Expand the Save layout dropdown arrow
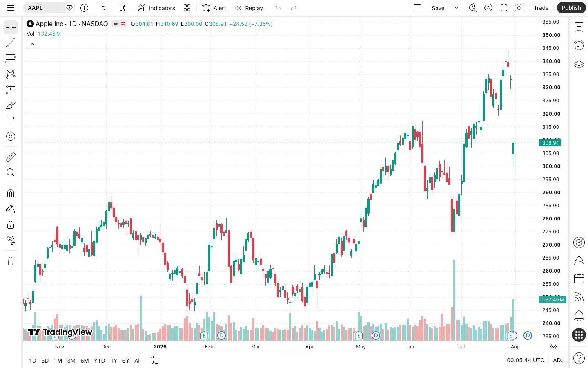 tap(457, 8)
